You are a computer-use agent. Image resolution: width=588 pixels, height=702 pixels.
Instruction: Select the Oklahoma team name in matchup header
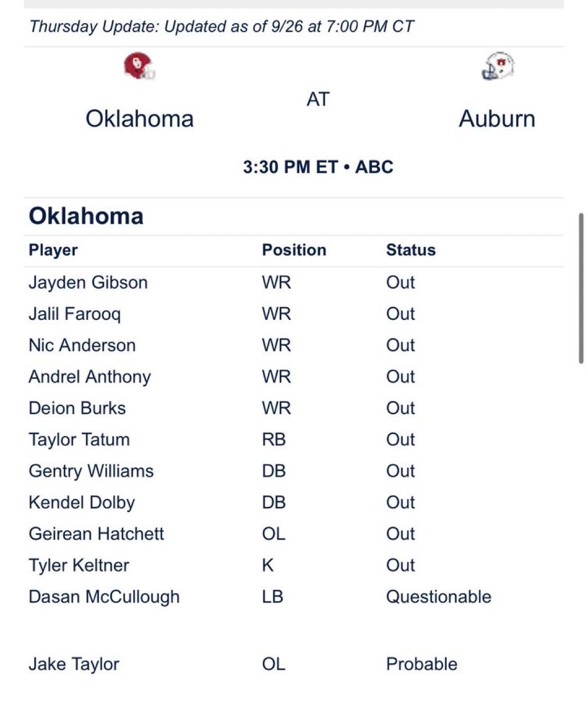pyautogui.click(x=140, y=119)
